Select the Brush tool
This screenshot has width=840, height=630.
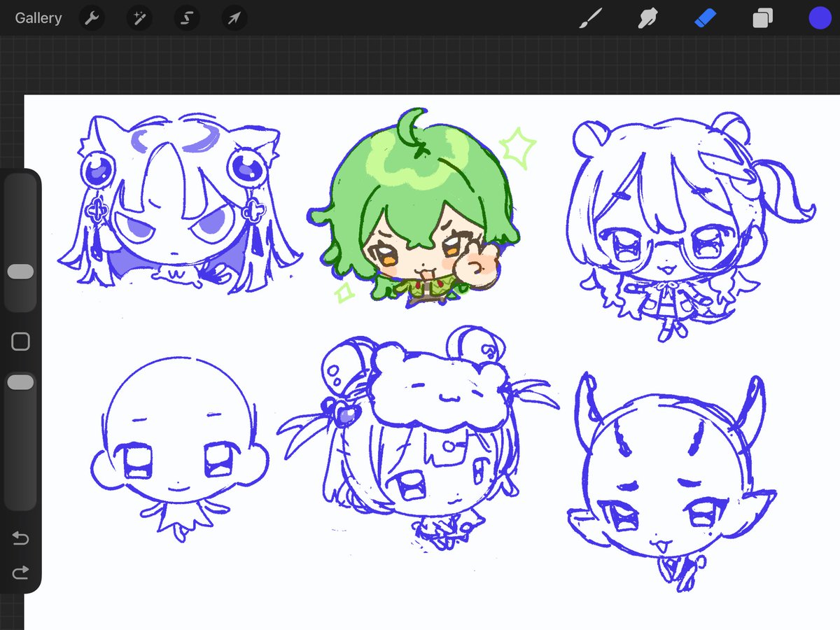point(591,18)
